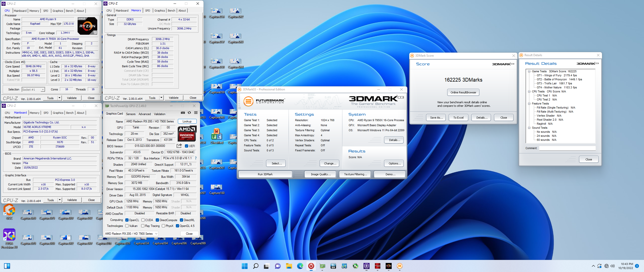
Task: Open Windows Start menu
Action: pyautogui.click(x=245, y=266)
